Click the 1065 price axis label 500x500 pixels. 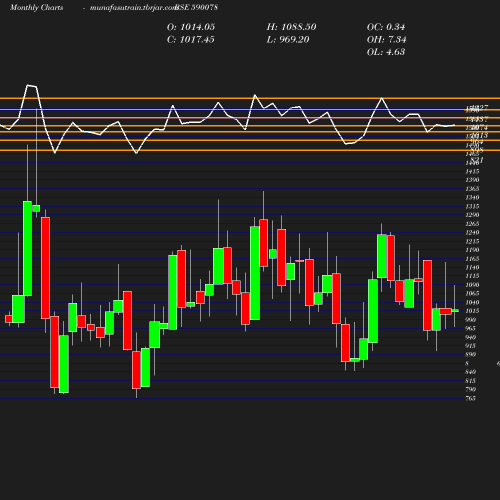pyautogui.click(x=472, y=293)
